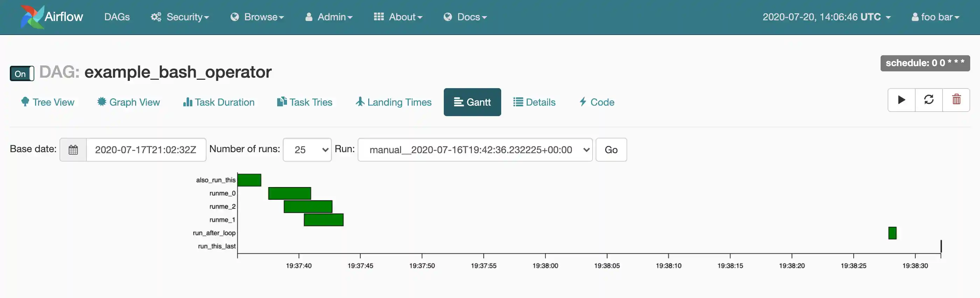
Task: Expand the Security menu
Action: pyautogui.click(x=180, y=17)
